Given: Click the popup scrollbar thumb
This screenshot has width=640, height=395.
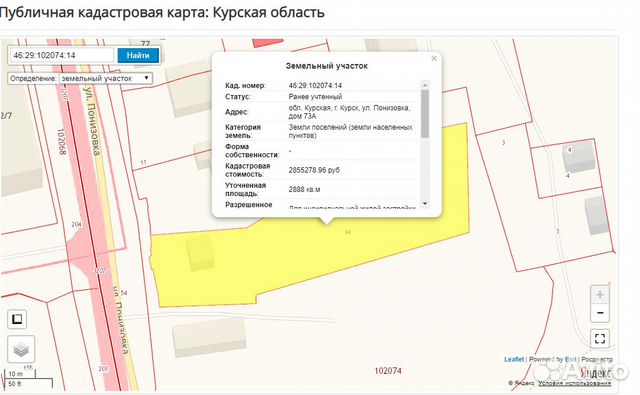Looking at the screenshot, I should pos(424,114).
